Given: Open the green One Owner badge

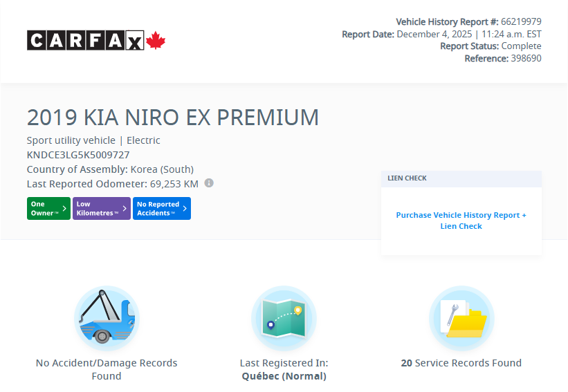Looking at the screenshot, I should click(x=48, y=209).
